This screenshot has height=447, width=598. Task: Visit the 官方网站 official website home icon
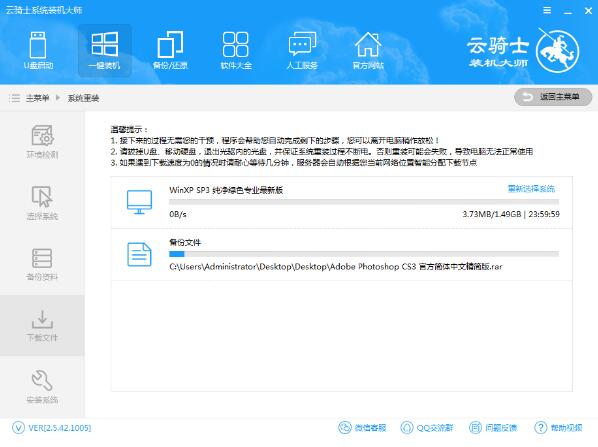click(368, 51)
